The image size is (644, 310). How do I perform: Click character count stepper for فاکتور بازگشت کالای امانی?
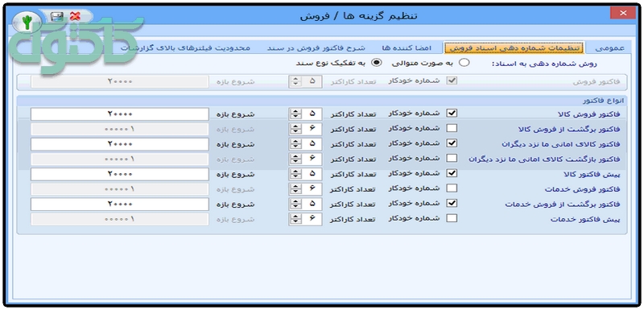tap(295, 159)
